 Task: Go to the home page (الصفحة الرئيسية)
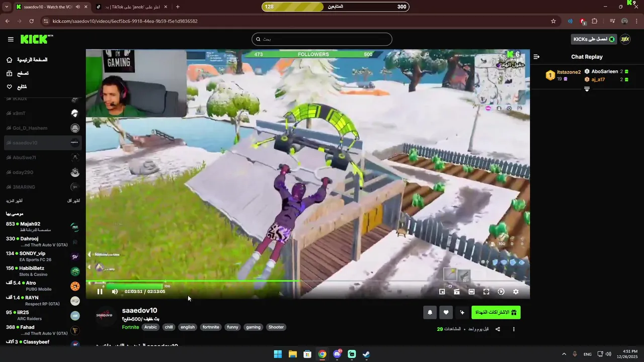click(27, 60)
